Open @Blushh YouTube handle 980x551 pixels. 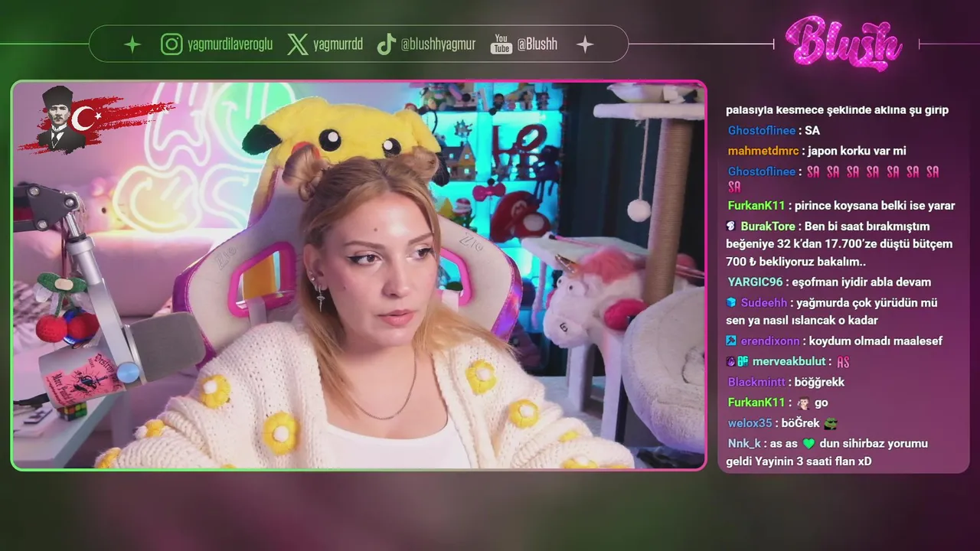point(537,44)
